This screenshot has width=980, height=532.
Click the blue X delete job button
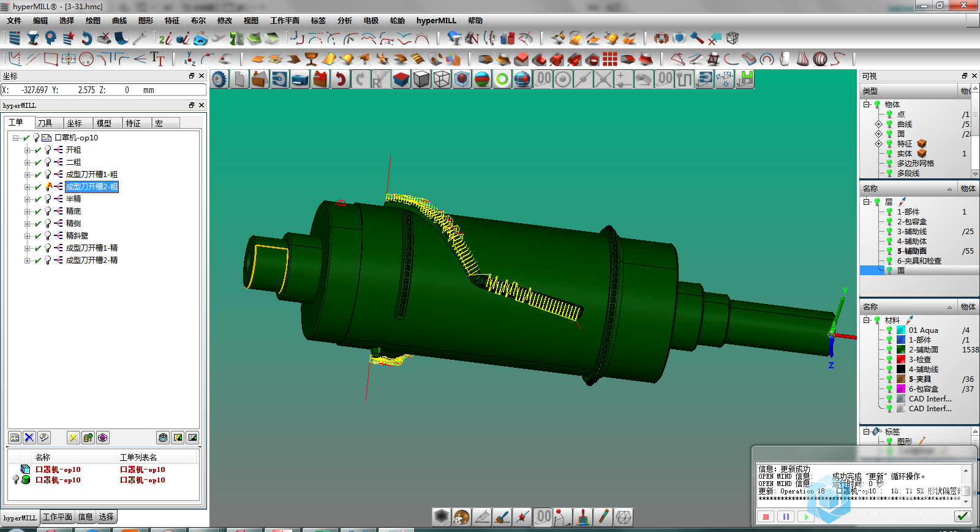(29, 438)
